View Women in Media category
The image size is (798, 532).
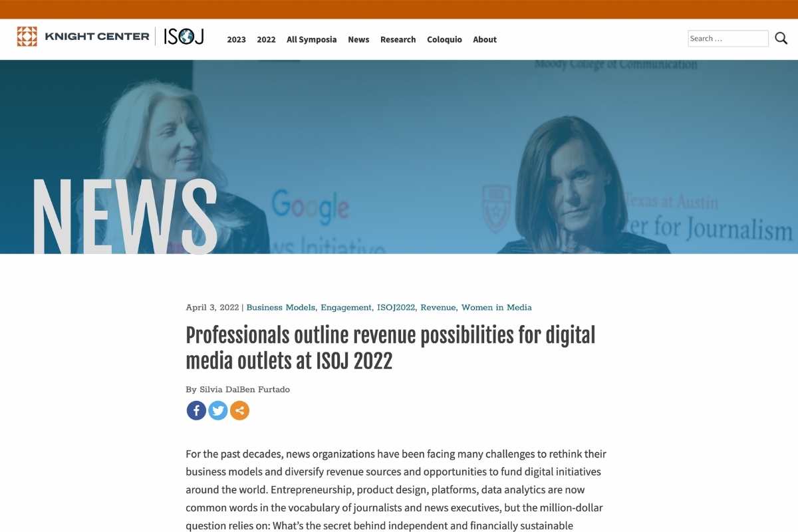click(496, 308)
